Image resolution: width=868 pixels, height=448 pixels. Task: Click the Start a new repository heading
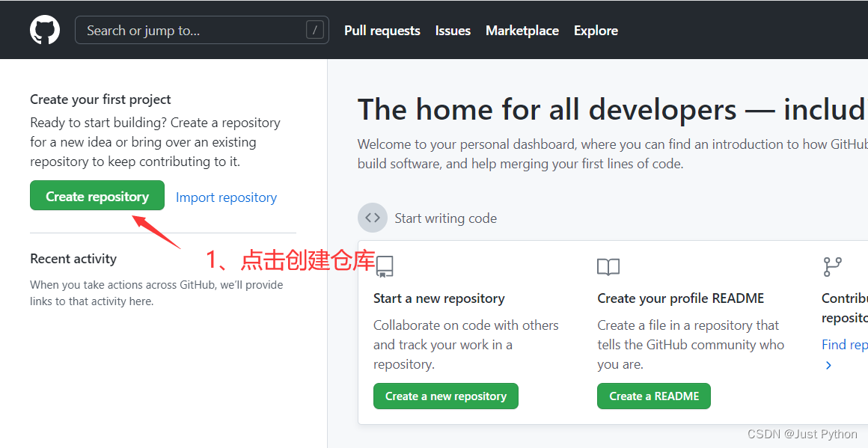pos(439,298)
